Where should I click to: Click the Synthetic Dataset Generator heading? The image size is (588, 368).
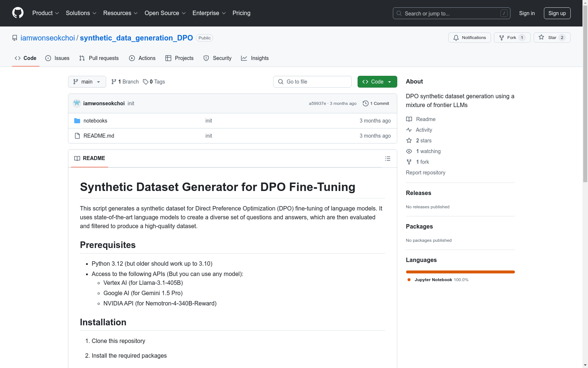click(x=218, y=187)
